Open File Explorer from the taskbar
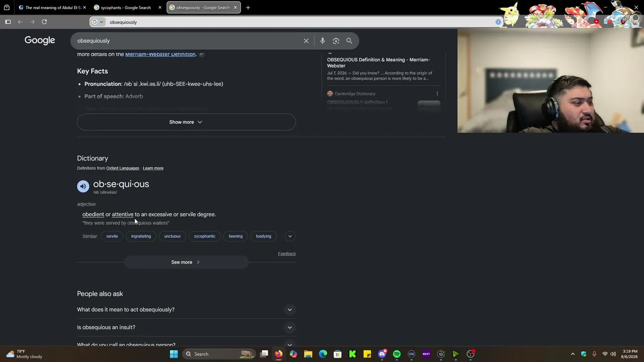The width and height of the screenshot is (644, 362). coord(308,354)
